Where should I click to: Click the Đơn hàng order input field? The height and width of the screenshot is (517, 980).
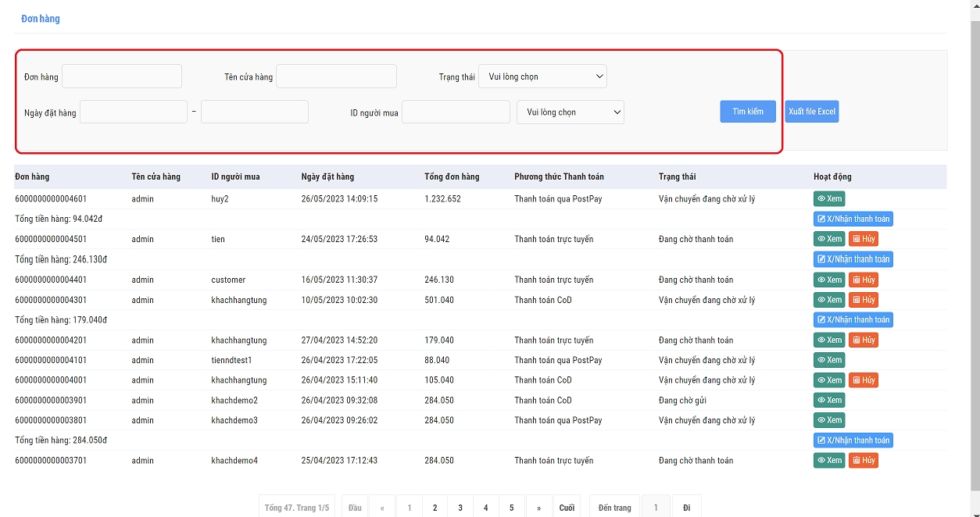click(x=122, y=77)
